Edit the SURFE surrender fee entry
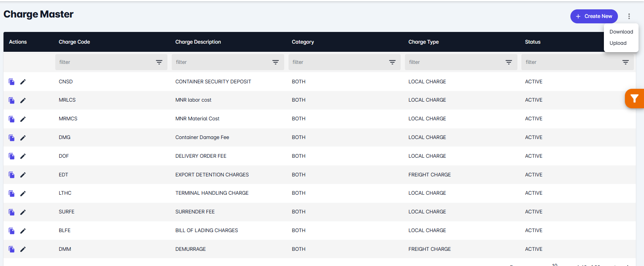Screen dimensions: 644x266 point(23,212)
